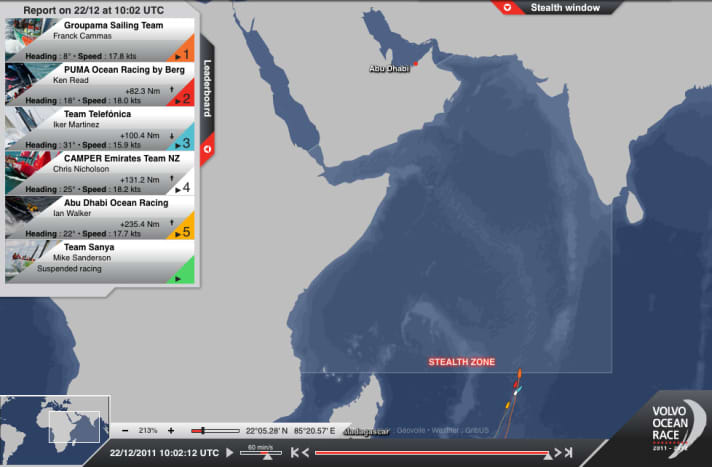Screen dimensions: 712x467
Task: Click PUMA's red rank 2 badge
Action: tap(183, 97)
